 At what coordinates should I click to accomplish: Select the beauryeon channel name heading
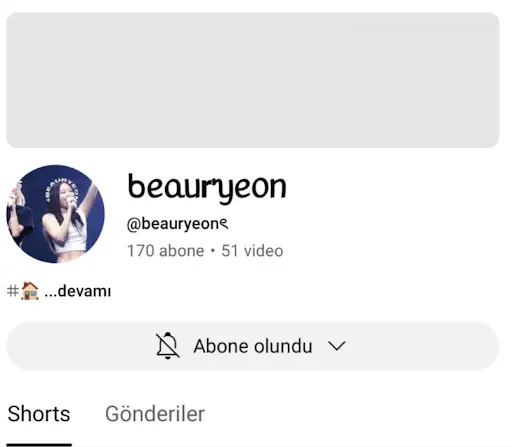pos(207,187)
